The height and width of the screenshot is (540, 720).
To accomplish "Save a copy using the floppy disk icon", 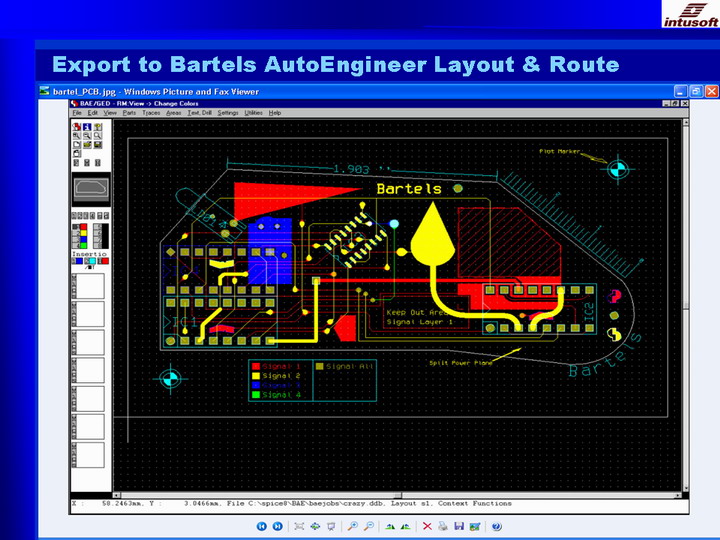I will (x=459, y=526).
